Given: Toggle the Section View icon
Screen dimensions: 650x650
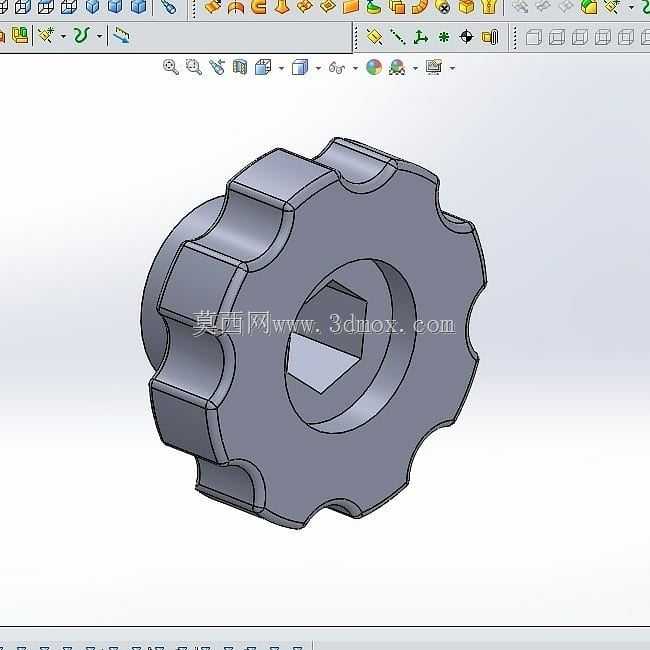Looking at the screenshot, I should [x=240, y=67].
